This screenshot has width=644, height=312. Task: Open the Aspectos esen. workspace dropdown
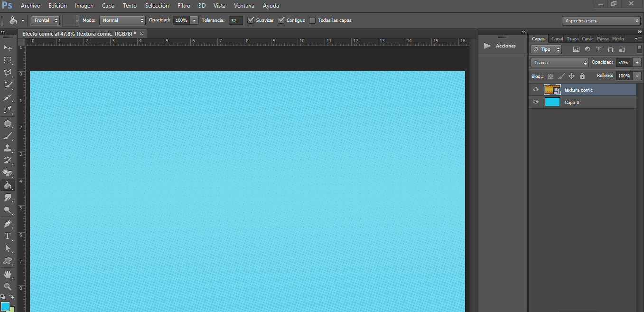(601, 21)
